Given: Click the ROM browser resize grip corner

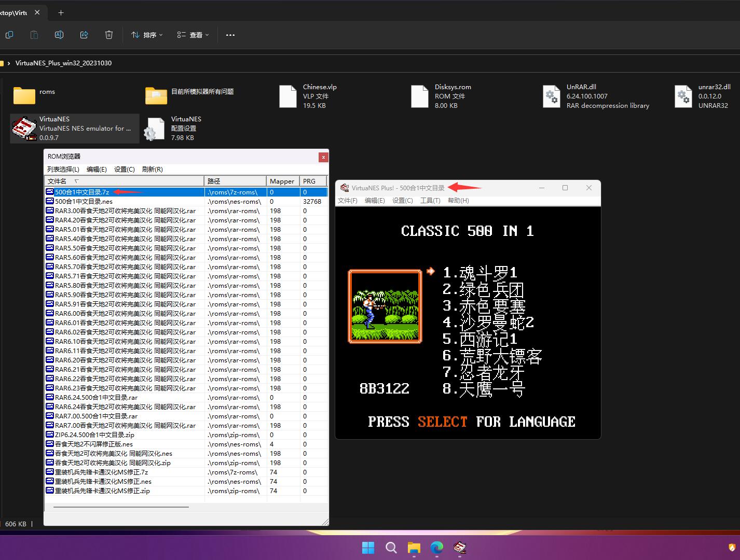Looking at the screenshot, I should (x=325, y=522).
